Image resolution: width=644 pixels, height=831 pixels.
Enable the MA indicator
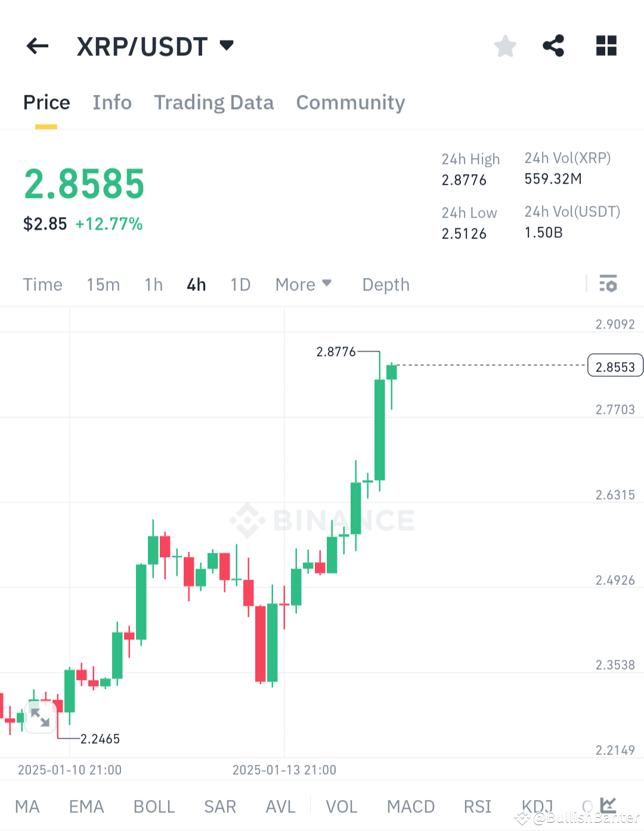coord(27,807)
